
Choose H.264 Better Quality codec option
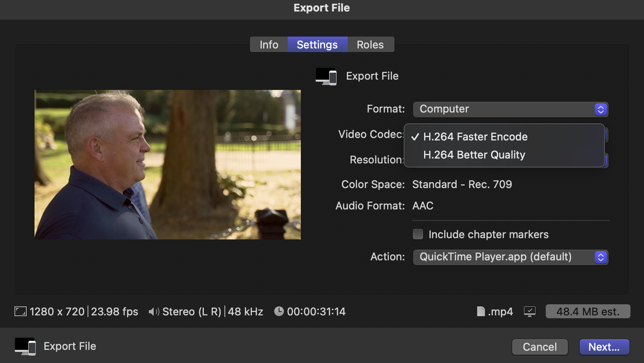(x=504, y=155)
